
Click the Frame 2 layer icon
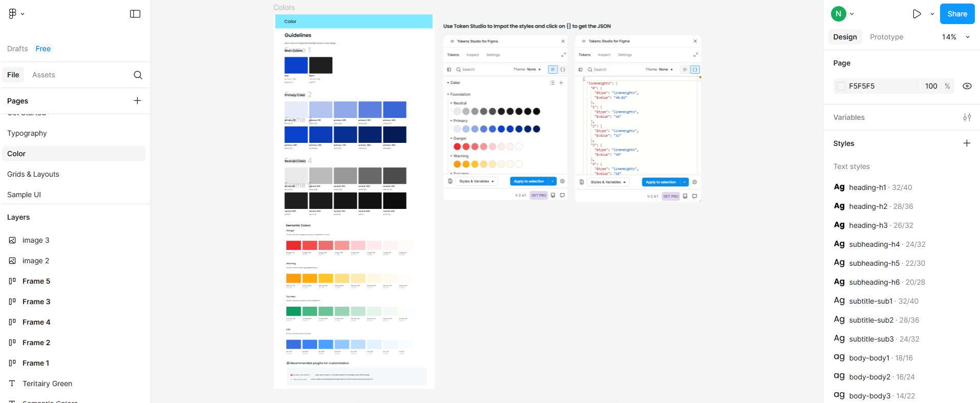coord(12,343)
